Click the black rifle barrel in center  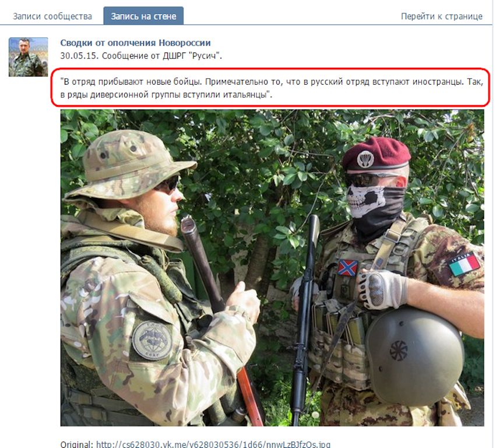(x=306, y=321)
